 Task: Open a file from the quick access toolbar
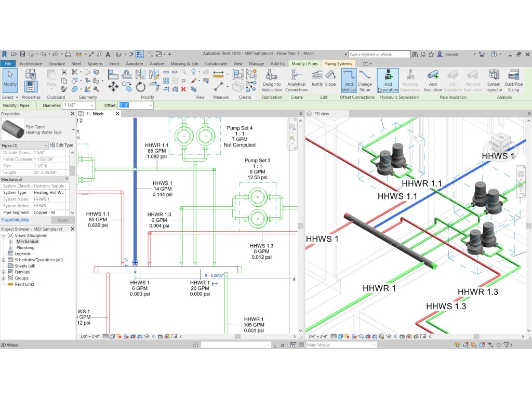pyautogui.click(x=14, y=54)
